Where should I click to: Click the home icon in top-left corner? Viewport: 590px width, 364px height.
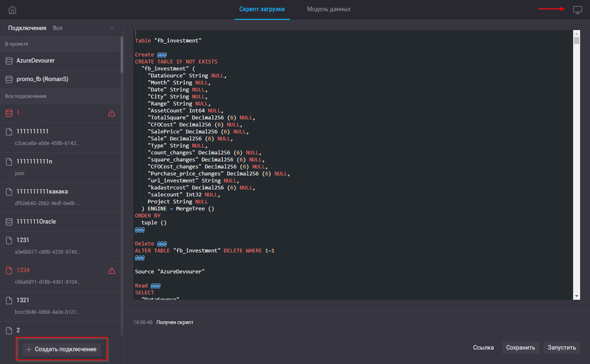[x=12, y=10]
